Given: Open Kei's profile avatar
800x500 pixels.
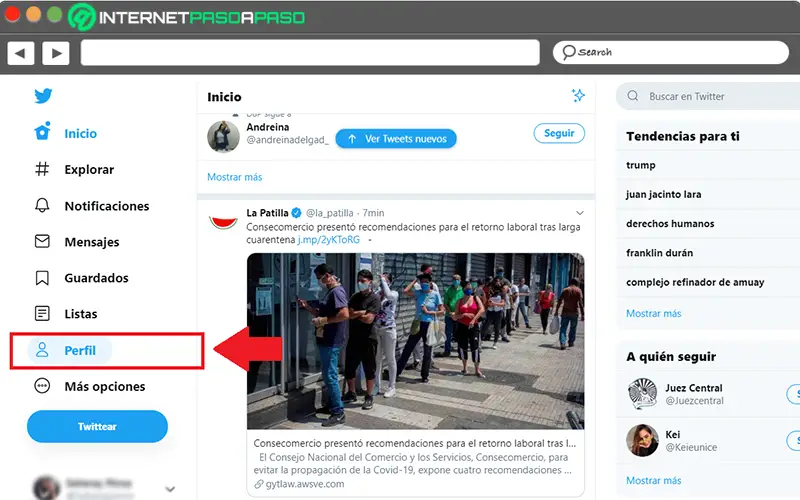Looking at the screenshot, I should 642,440.
